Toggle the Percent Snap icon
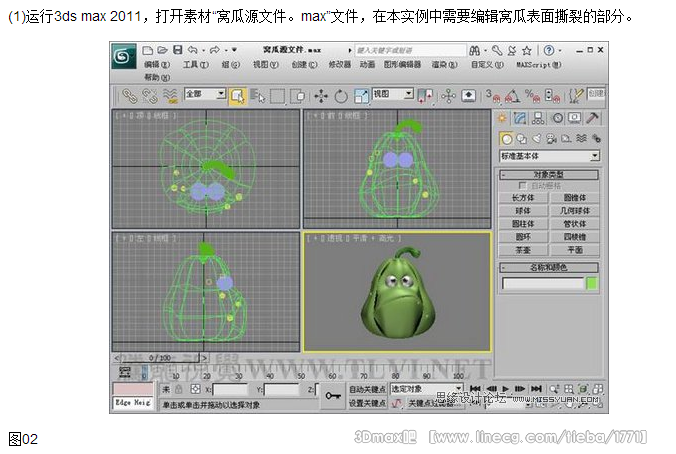676x454 pixels. (x=532, y=96)
